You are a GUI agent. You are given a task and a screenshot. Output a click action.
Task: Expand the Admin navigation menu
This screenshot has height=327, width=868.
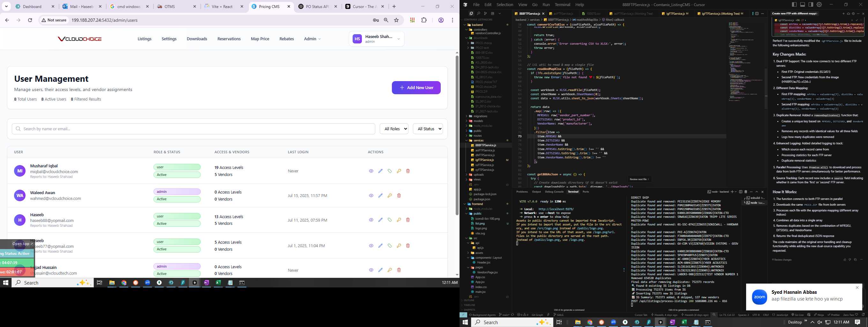(312, 39)
